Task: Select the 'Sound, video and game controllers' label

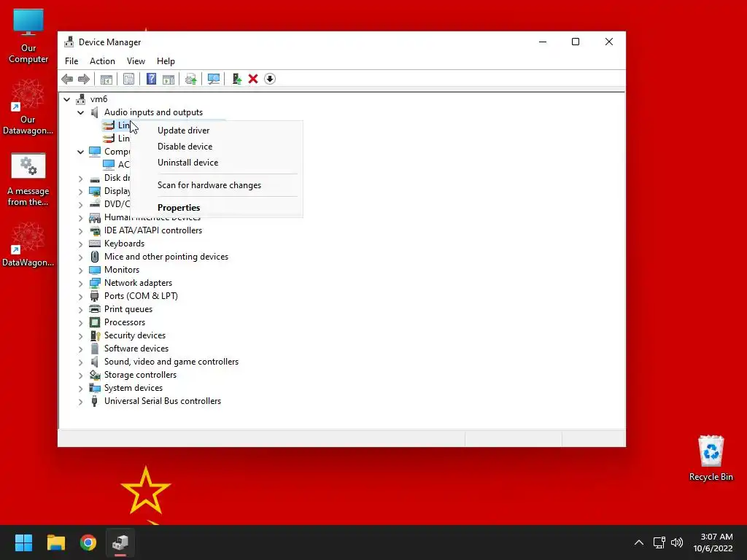Action: (x=171, y=362)
